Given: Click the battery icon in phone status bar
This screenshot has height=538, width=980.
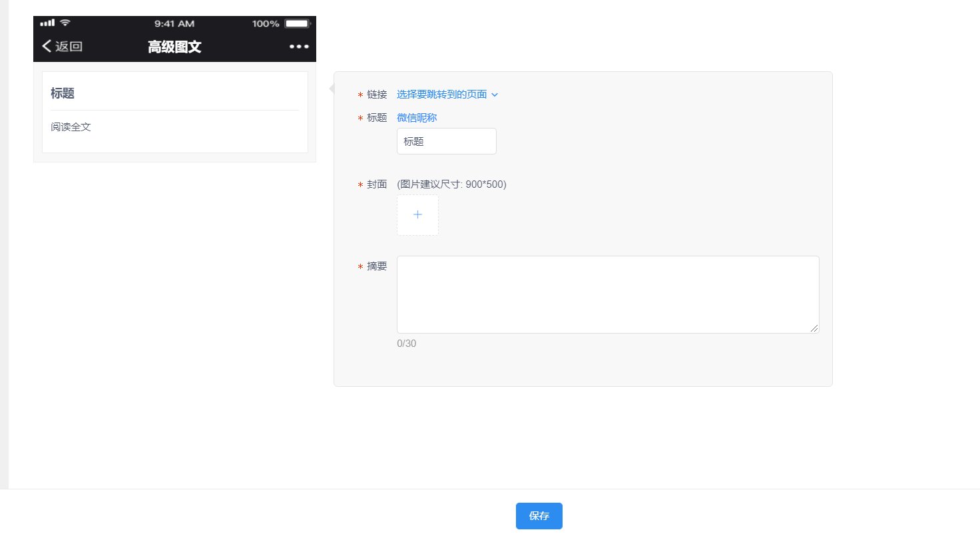Looking at the screenshot, I should 298,23.
